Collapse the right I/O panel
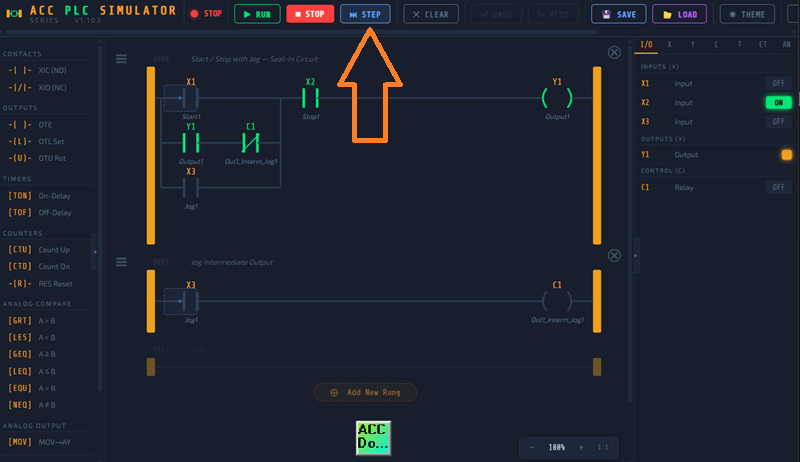The image size is (800, 462). pyautogui.click(x=637, y=255)
